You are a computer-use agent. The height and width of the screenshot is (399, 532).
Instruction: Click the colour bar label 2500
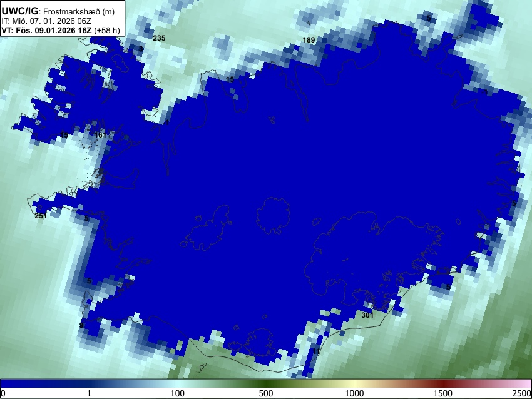coord(522,393)
